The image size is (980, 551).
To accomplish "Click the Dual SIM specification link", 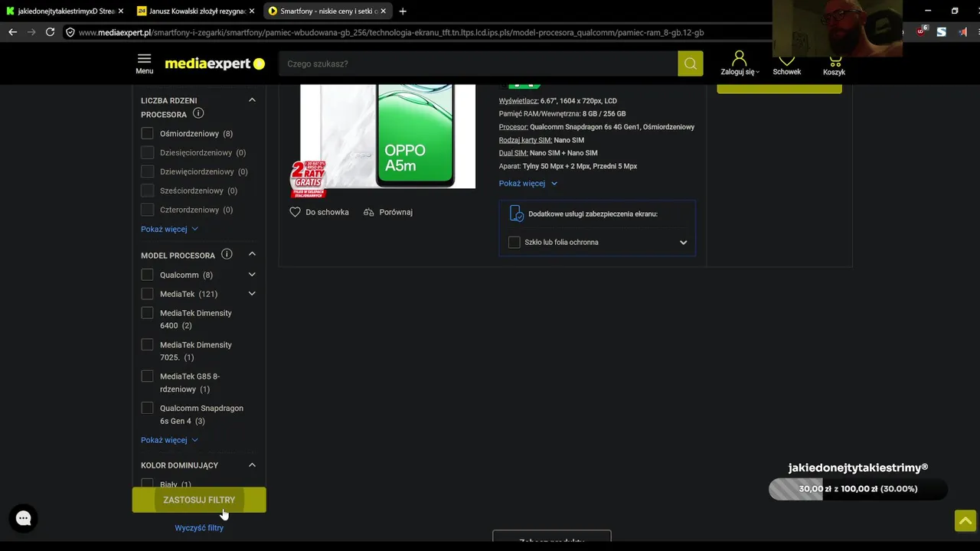I will (513, 153).
